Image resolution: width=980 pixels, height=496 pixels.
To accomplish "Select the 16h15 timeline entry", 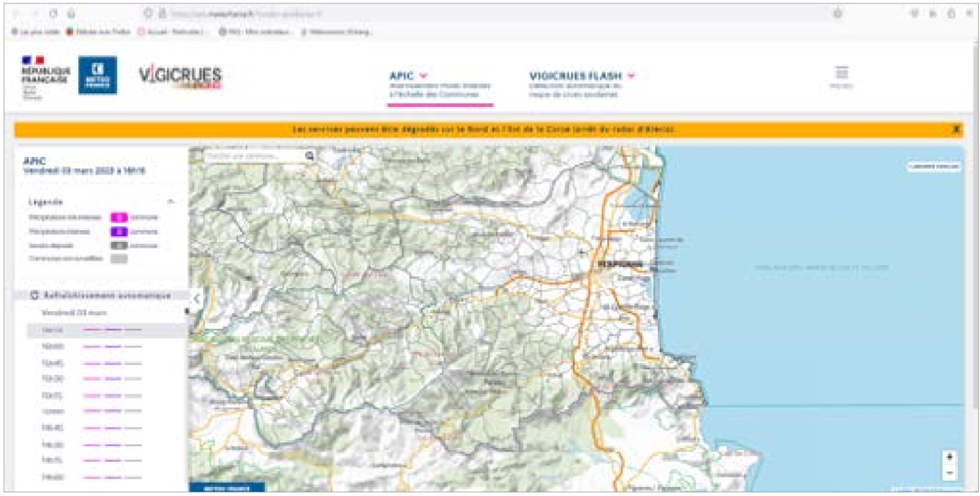I will coord(53,329).
